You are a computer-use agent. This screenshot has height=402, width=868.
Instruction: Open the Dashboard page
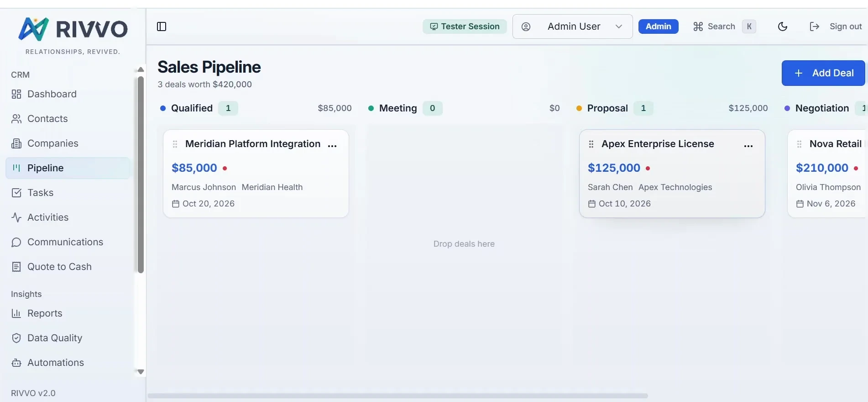68,94
